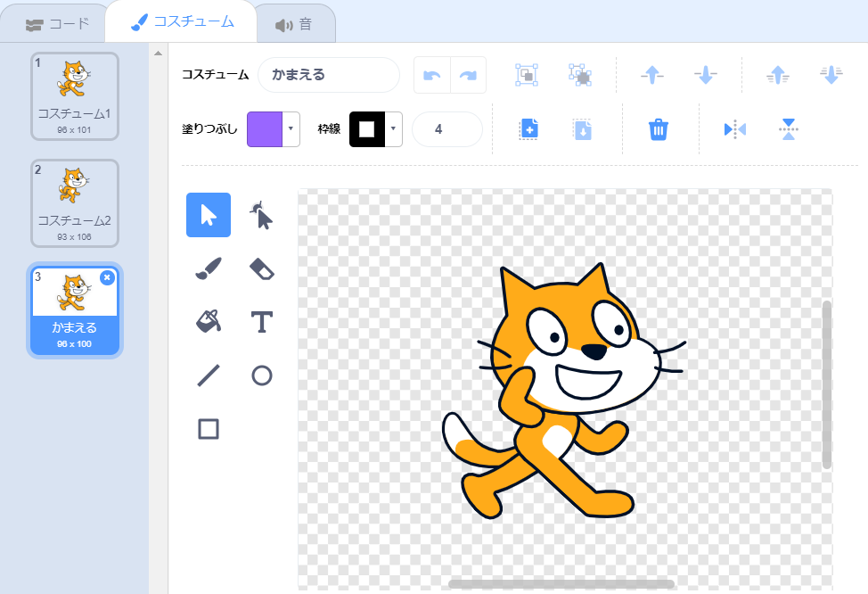Select the Brush tool
868x594 pixels.
tap(209, 268)
